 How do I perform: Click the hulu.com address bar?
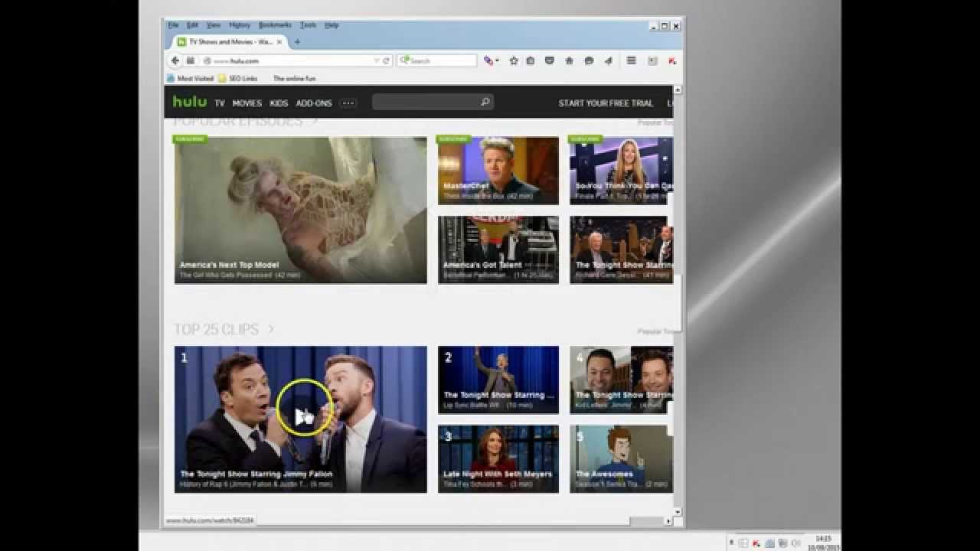[x=291, y=60]
